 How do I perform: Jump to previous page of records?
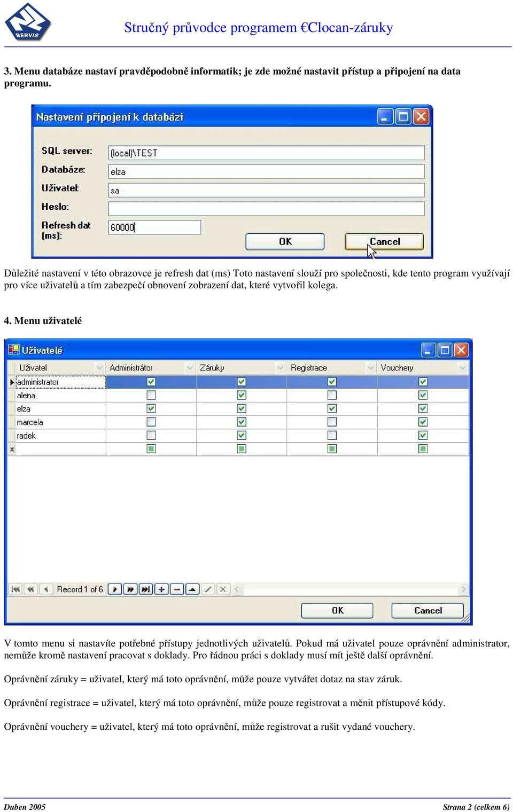click(30, 589)
